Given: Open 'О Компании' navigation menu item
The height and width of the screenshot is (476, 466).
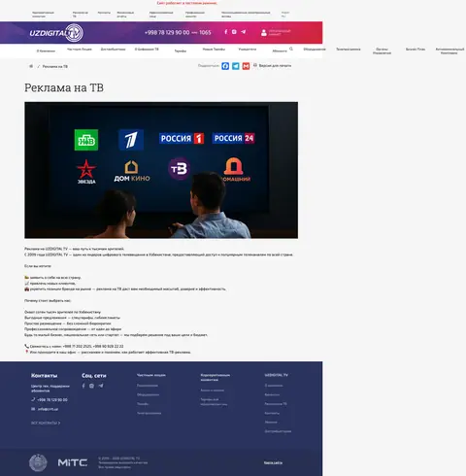Looking at the screenshot, I should pyautogui.click(x=46, y=51).
